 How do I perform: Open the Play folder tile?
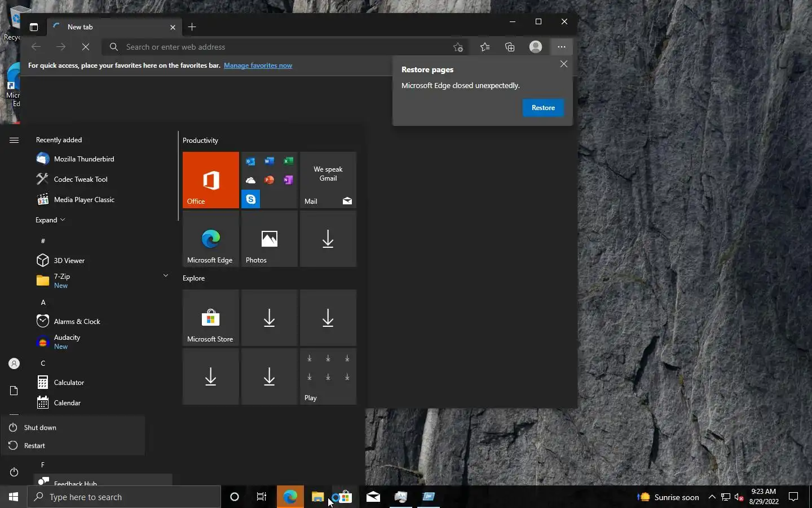tap(328, 376)
